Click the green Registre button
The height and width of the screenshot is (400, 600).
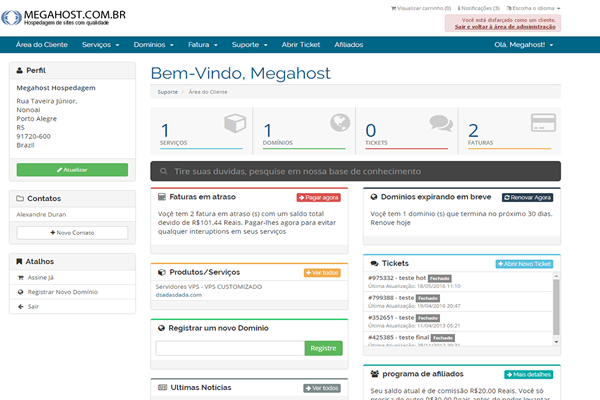323,348
